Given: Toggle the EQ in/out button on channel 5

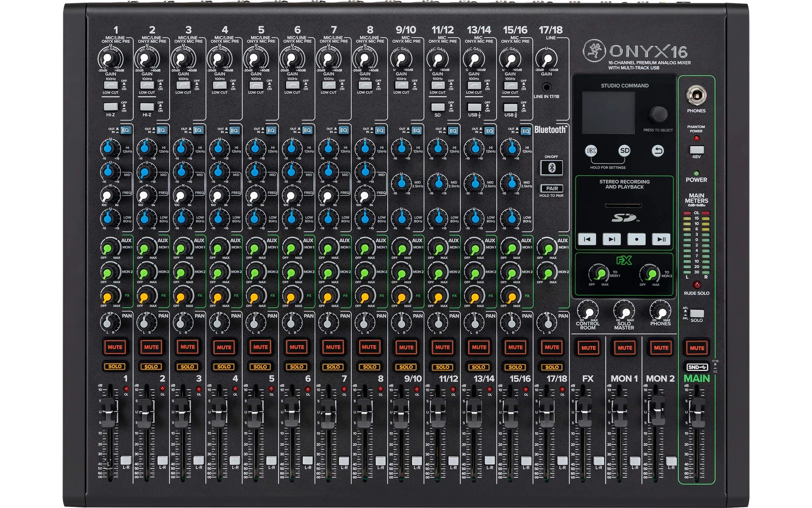Looking at the screenshot, I should [x=270, y=131].
